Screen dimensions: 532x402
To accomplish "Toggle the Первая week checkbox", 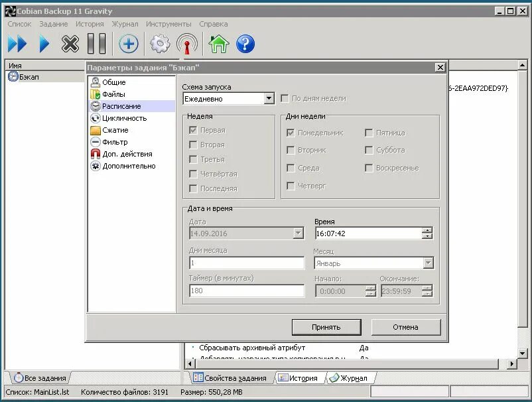I will click(193, 130).
